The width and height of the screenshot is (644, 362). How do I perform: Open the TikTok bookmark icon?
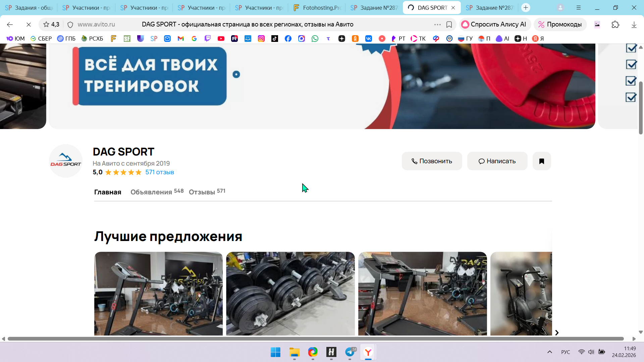[x=275, y=39]
